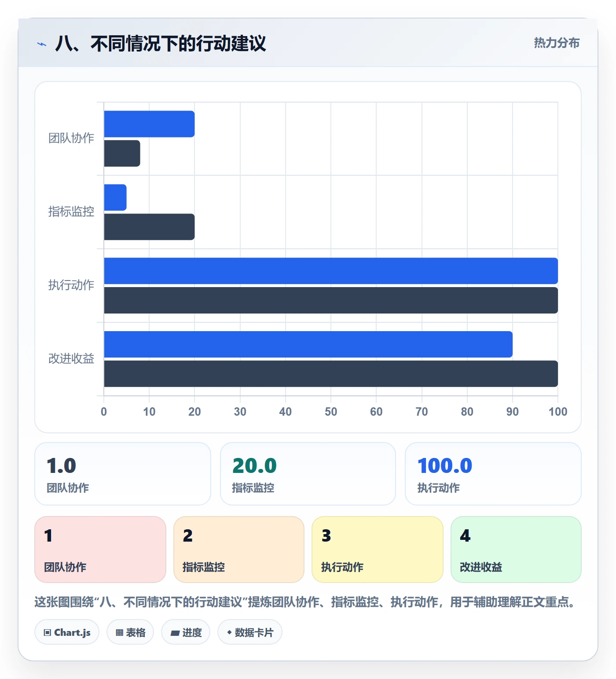Click the blue bar in the 改进收益 row

click(x=308, y=344)
